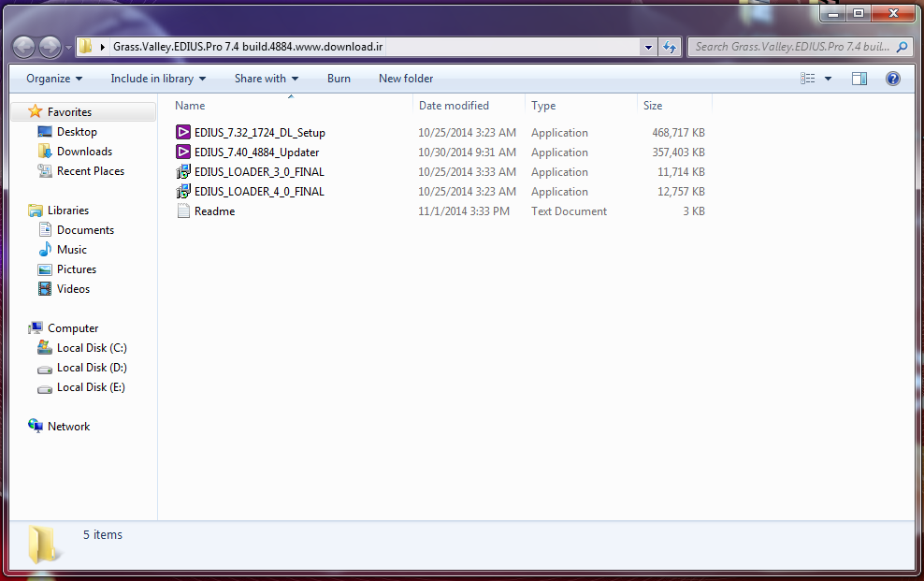Click the Libraries folder icon

[36, 211]
